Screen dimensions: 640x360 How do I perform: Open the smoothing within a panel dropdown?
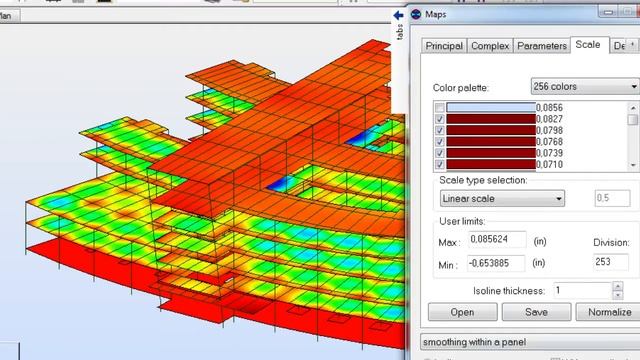coord(530,342)
